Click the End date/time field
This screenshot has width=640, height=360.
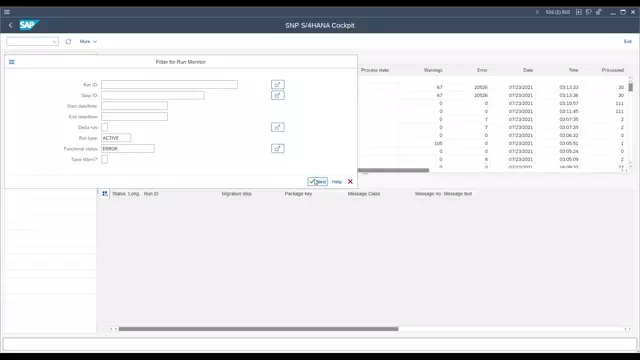pos(134,116)
